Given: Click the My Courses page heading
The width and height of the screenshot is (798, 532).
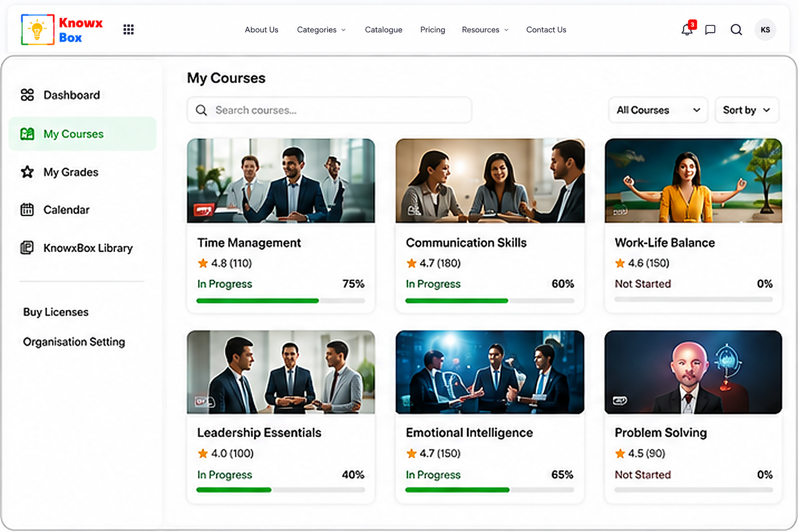Looking at the screenshot, I should tap(226, 78).
